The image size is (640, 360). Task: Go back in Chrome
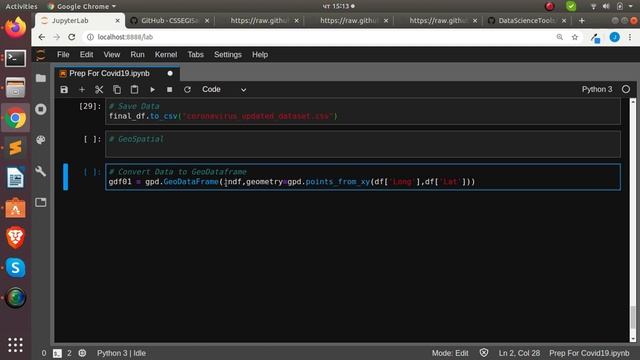[x=42, y=37]
